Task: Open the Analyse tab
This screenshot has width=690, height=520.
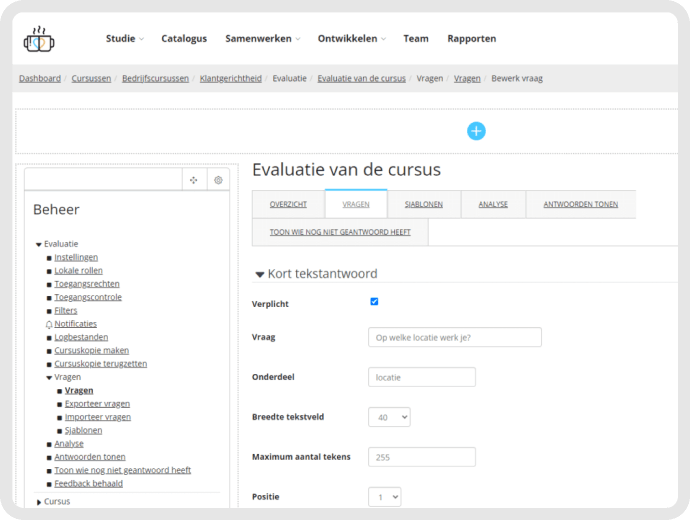Action: pyautogui.click(x=493, y=204)
